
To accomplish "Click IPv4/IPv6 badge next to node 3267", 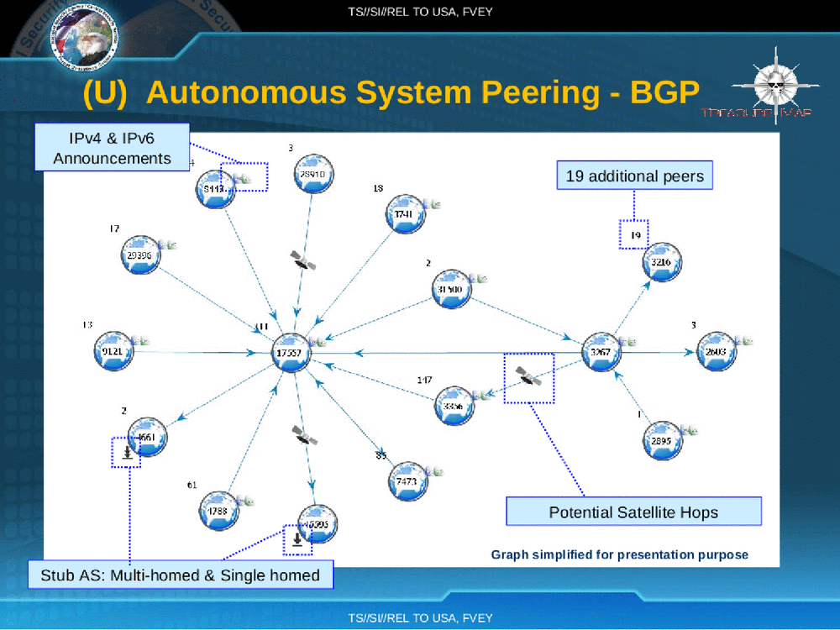I will (x=627, y=341).
